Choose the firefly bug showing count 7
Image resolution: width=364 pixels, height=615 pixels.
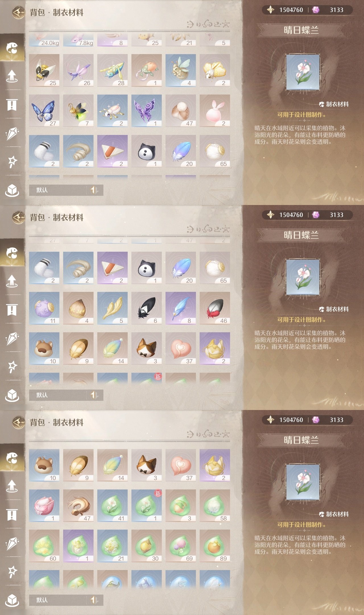point(78,111)
